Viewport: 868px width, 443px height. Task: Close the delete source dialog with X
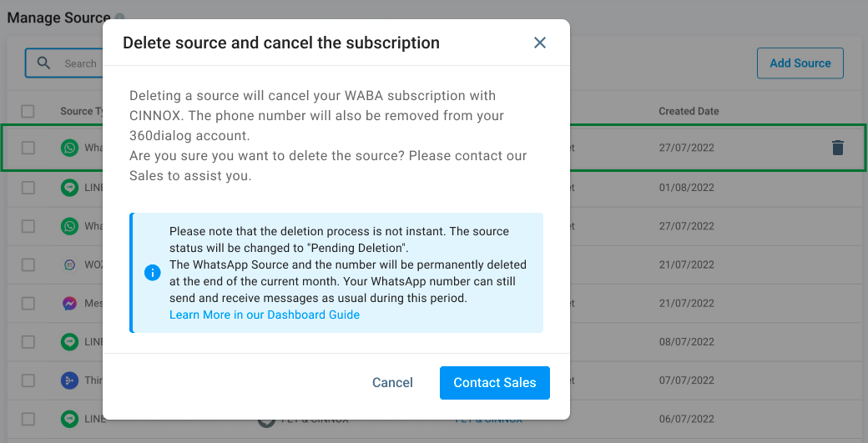tap(540, 43)
